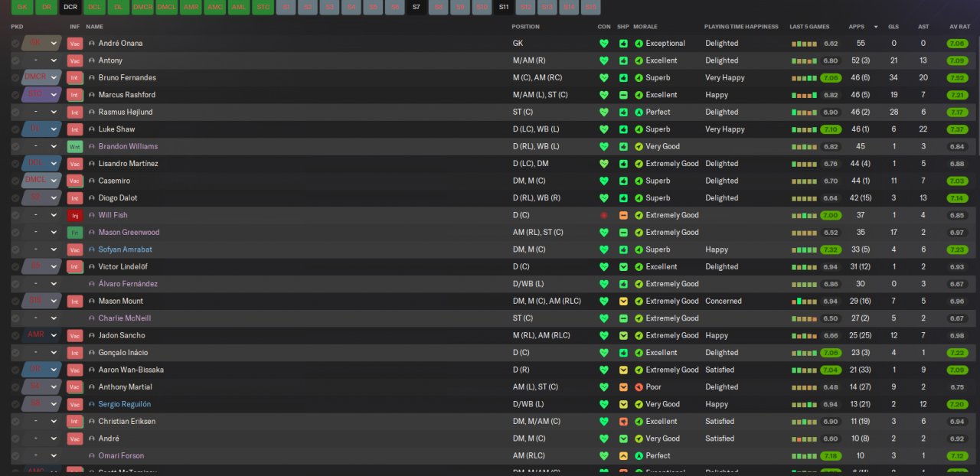The height and width of the screenshot is (476, 980).
Task: Toggle the picked checkbox for Will Fish
Action: coord(15,216)
